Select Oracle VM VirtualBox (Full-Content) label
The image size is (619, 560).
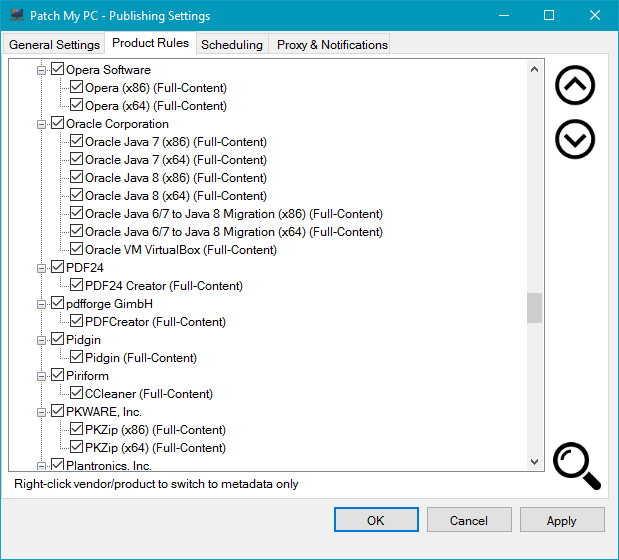click(181, 250)
